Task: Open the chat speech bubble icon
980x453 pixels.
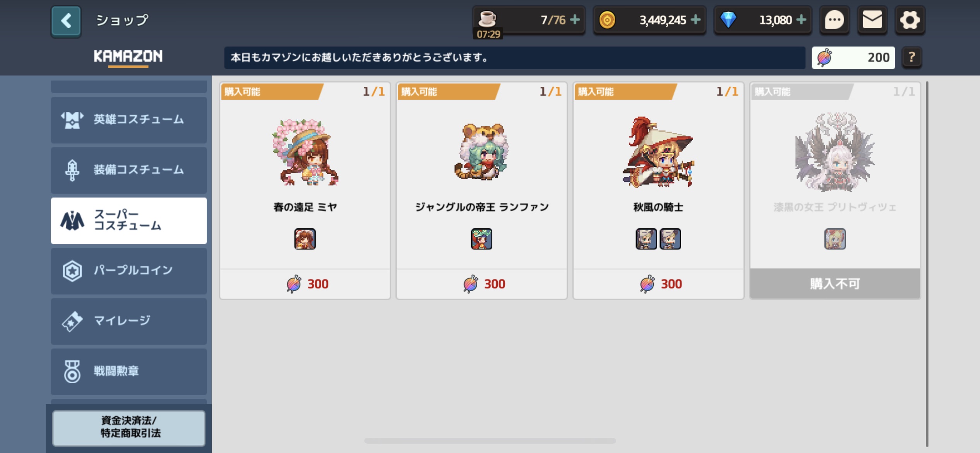Action: pos(834,20)
